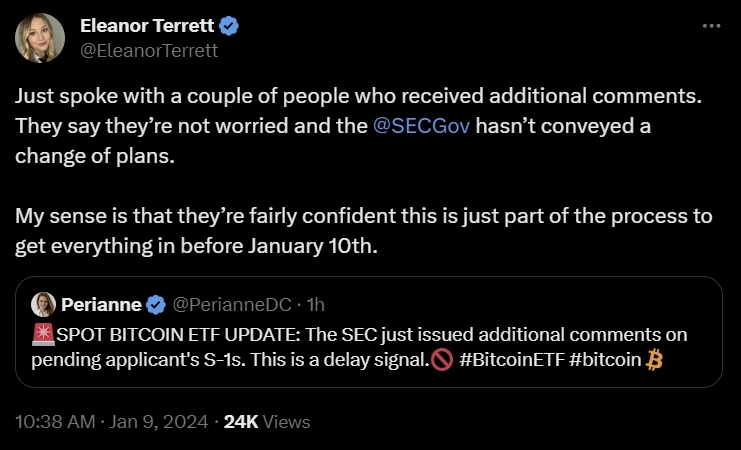Viewport: 741px width, 450px height.
Task: Click Eleanor Terrett's profile picture
Action: [40, 38]
